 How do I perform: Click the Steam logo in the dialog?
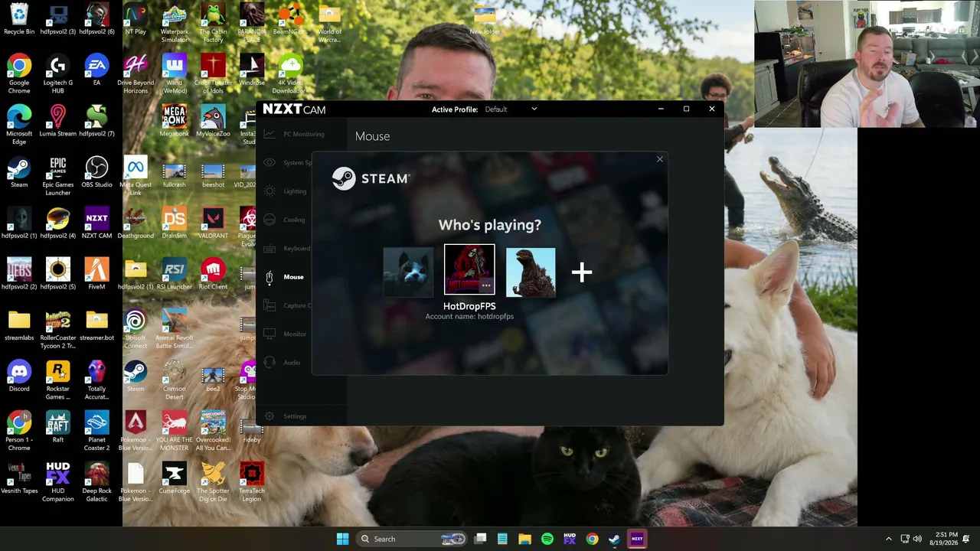click(x=371, y=178)
